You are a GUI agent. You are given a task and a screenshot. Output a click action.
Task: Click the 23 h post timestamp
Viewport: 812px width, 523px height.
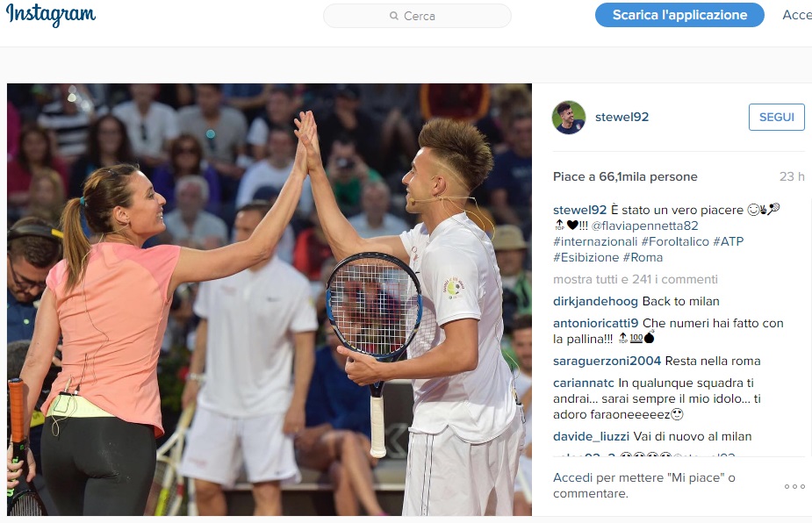point(792,176)
